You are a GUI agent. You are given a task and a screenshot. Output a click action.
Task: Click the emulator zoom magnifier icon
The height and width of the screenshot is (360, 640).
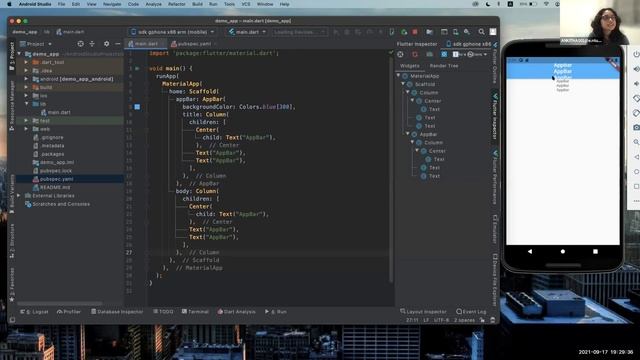coord(636,142)
